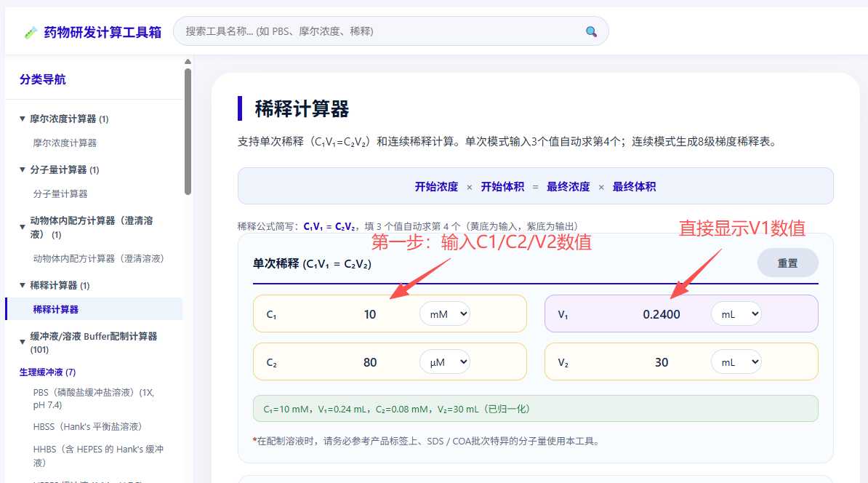Open the C₂ unit dropdown (μM)
The image size is (868, 483).
click(444, 362)
